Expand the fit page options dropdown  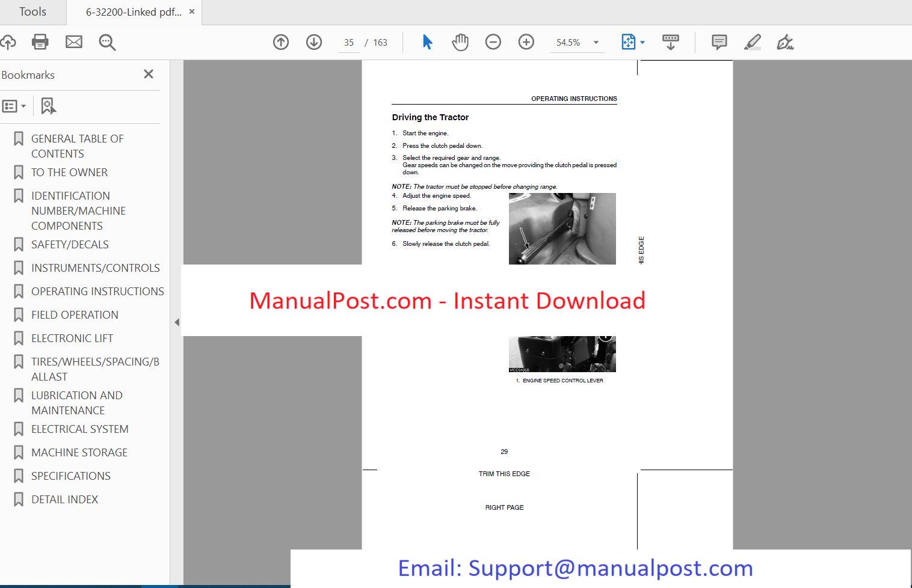[642, 43]
